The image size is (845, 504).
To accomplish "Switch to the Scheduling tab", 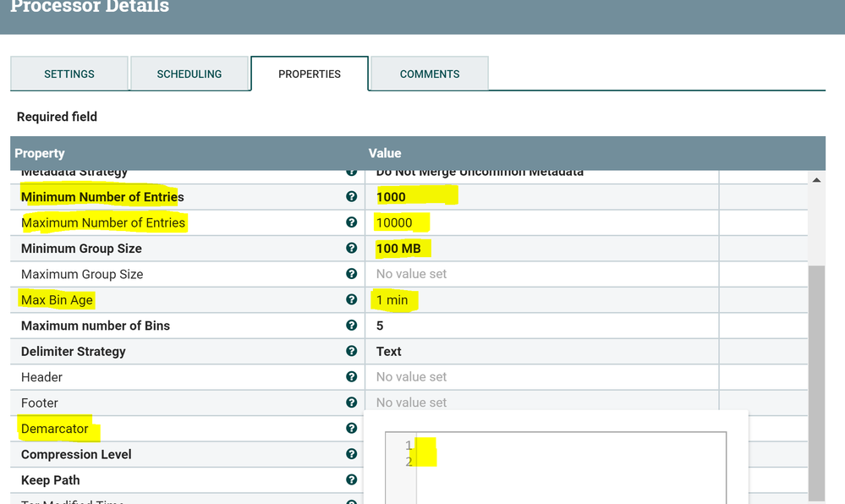I will pyautogui.click(x=189, y=74).
